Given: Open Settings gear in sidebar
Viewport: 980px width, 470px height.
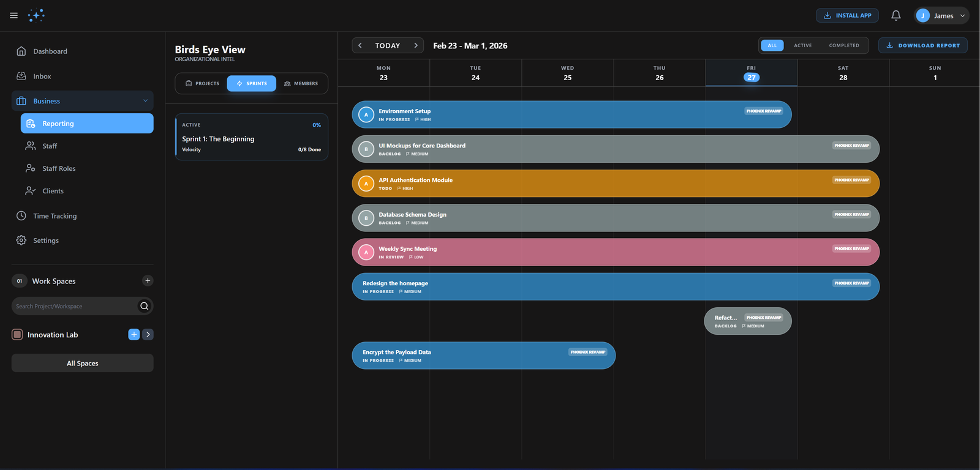Looking at the screenshot, I should pos(21,241).
